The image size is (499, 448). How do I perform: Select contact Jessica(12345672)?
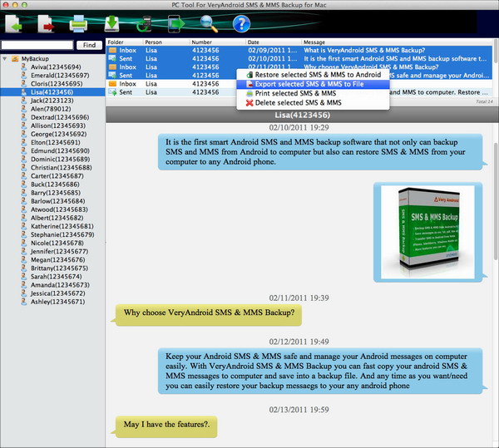click(x=58, y=293)
